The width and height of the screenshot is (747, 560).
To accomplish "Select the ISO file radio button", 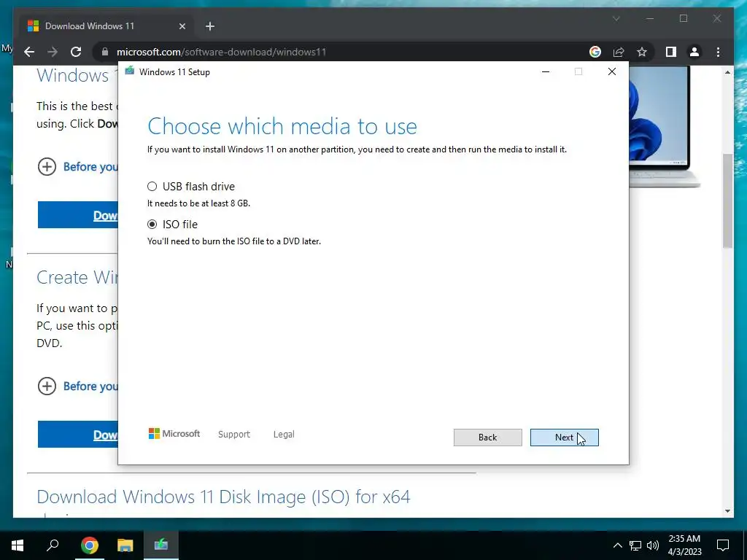I will coord(152,225).
